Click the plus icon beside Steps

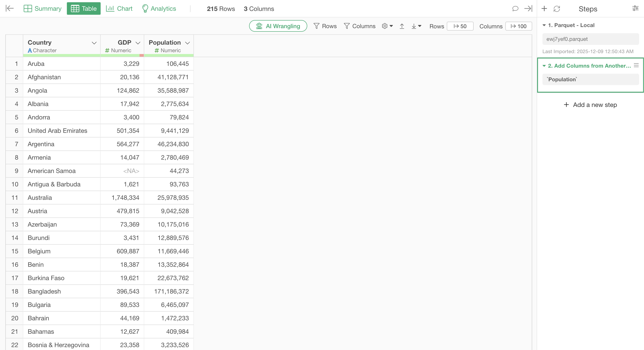(x=544, y=9)
